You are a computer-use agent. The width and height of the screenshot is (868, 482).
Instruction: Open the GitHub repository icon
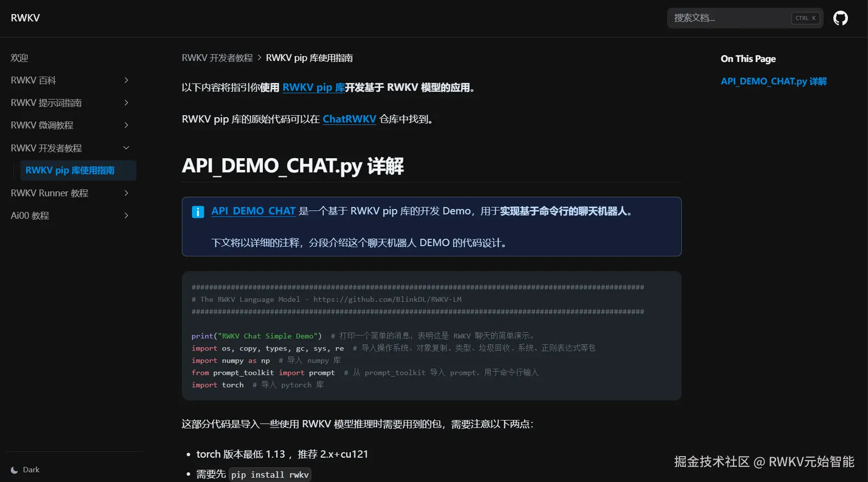pyautogui.click(x=840, y=18)
